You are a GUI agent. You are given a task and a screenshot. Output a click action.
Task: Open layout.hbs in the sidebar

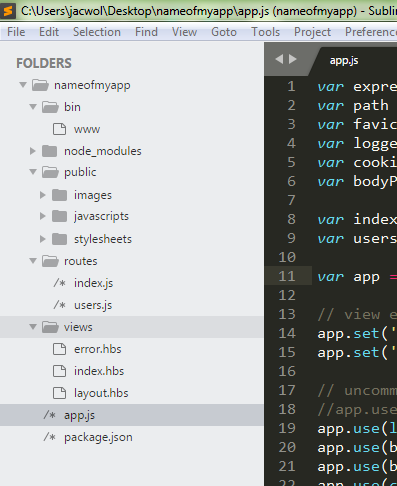(101, 393)
